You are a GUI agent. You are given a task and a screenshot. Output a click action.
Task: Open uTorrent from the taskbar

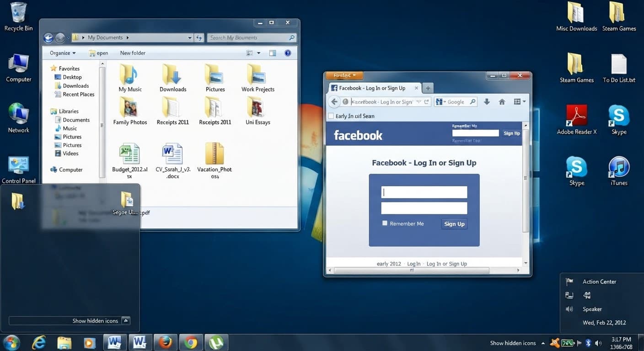pyautogui.click(x=216, y=342)
